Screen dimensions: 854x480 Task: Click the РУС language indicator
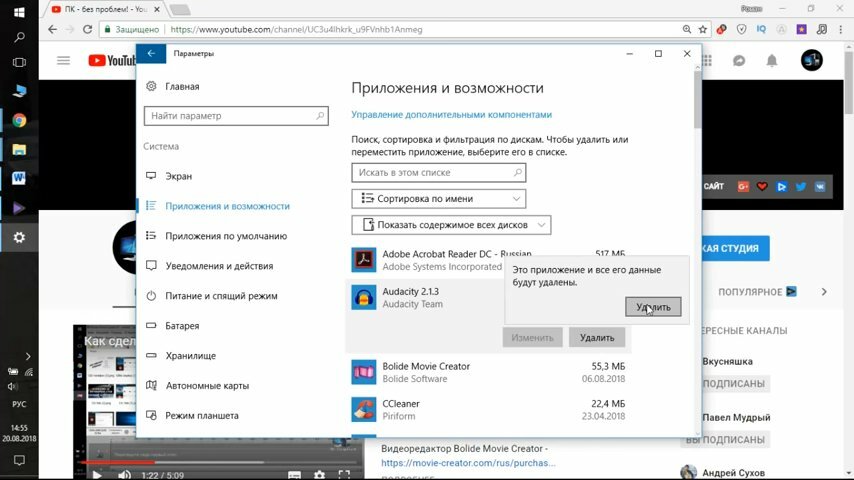coord(19,404)
